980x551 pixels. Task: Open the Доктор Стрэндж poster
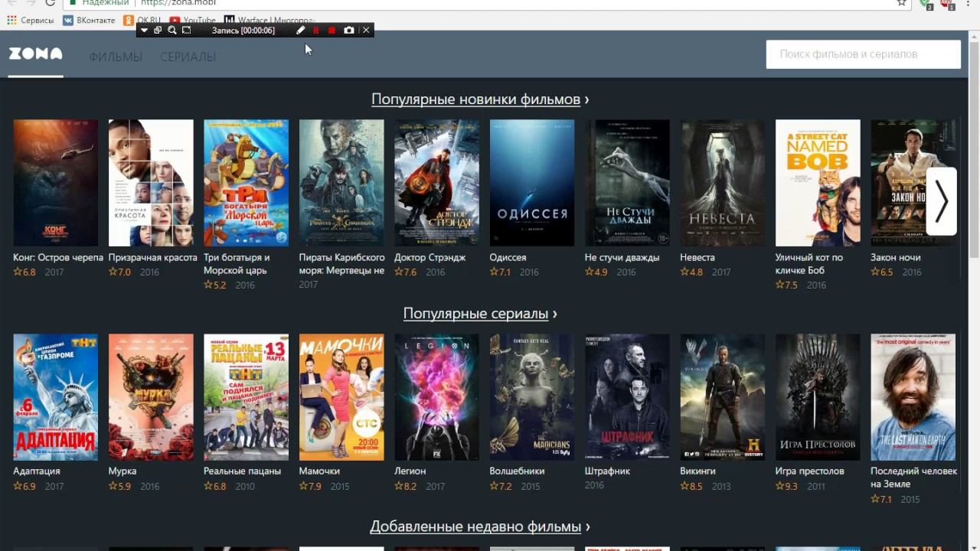click(x=436, y=183)
